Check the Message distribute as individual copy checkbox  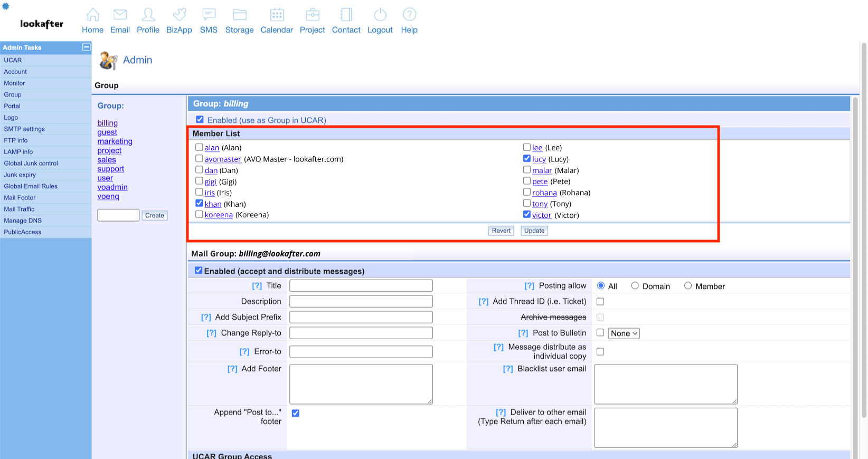[600, 352]
